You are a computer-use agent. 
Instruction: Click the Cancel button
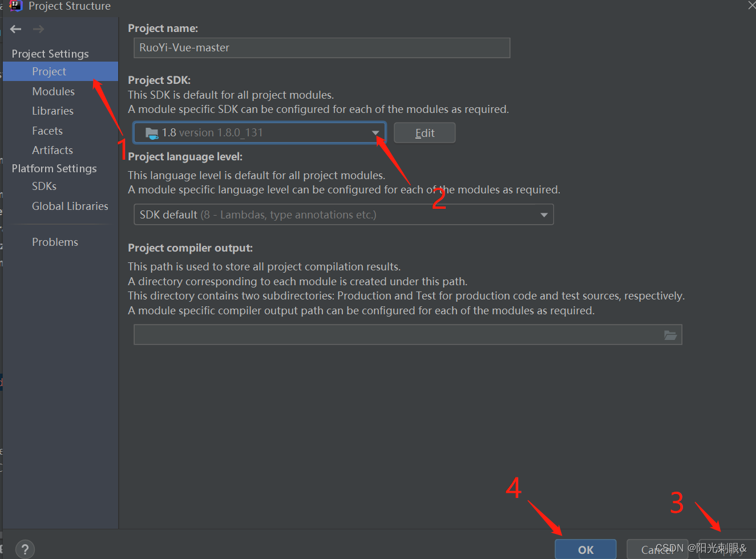(x=657, y=549)
